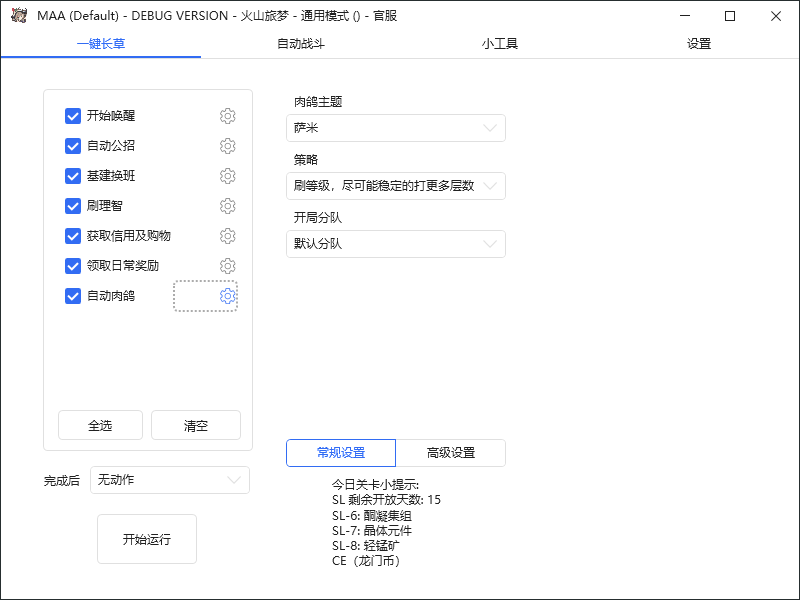
Task: Open the 设置 tab
Action: coord(699,44)
